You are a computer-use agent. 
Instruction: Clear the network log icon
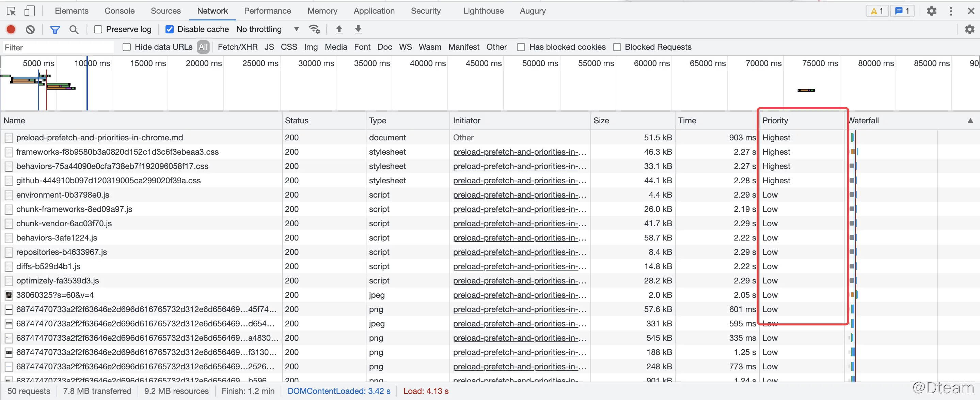[30, 29]
